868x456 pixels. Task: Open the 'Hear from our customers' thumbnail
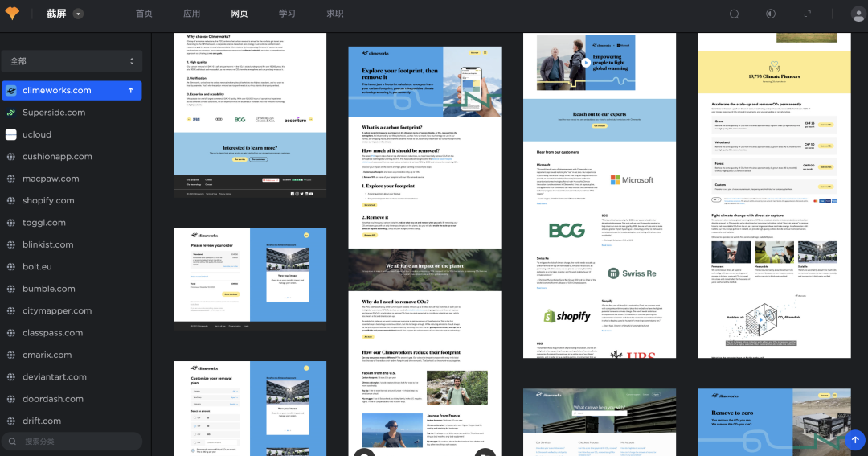pos(600,195)
